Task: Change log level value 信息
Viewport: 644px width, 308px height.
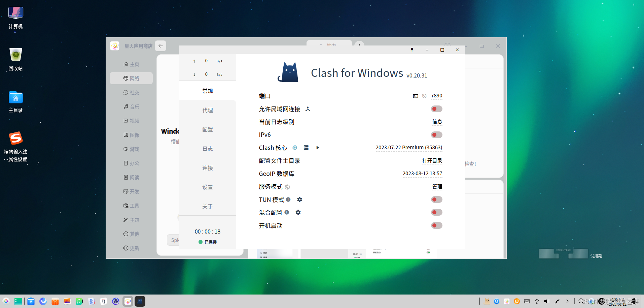Action: point(437,122)
